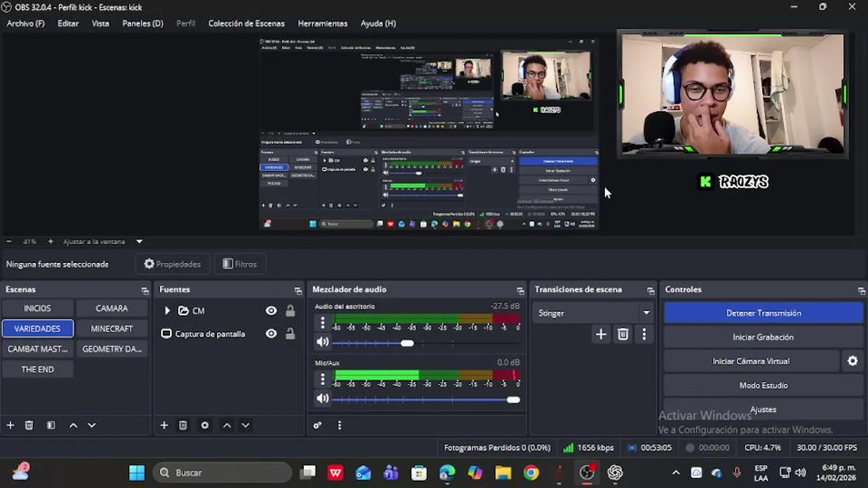Screen dimensions: 868x488
Task: Pop out the Transiciones de escena dock
Action: point(651,290)
